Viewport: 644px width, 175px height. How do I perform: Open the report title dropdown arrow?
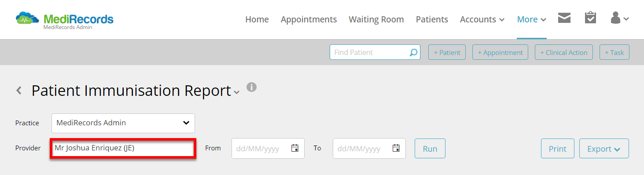click(x=237, y=92)
